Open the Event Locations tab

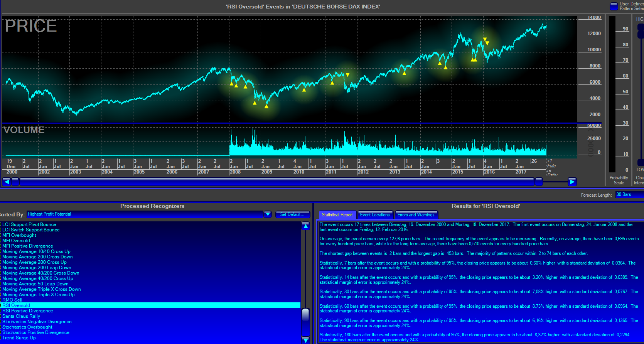click(x=375, y=215)
